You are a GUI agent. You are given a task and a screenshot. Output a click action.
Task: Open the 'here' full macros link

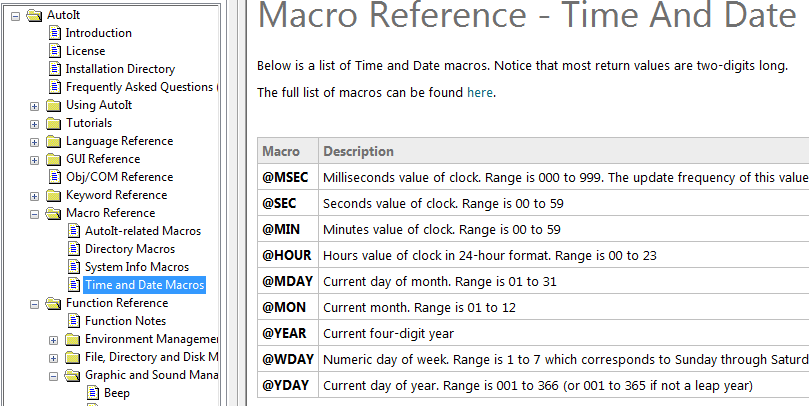pos(479,93)
